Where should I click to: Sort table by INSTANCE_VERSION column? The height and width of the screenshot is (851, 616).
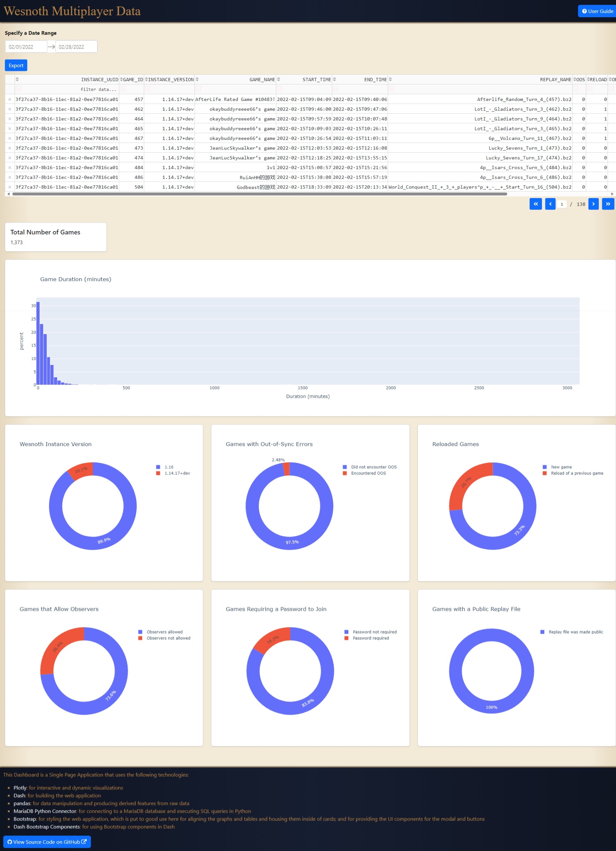(146, 80)
